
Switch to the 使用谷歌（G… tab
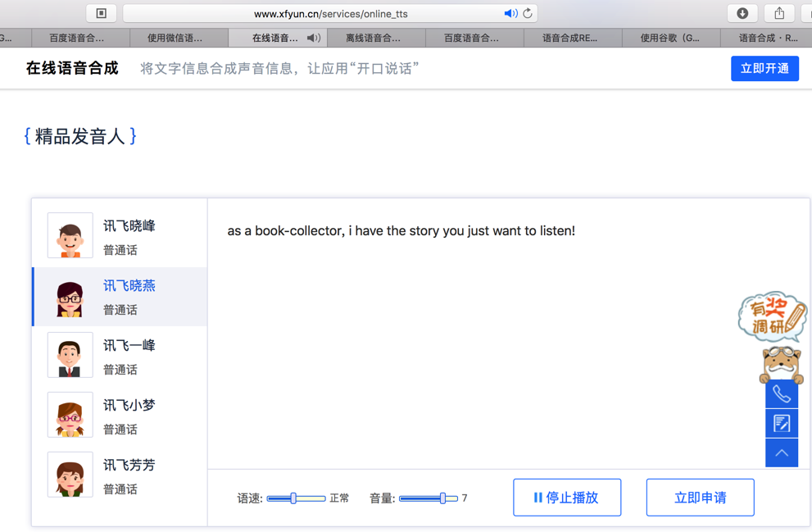point(671,38)
